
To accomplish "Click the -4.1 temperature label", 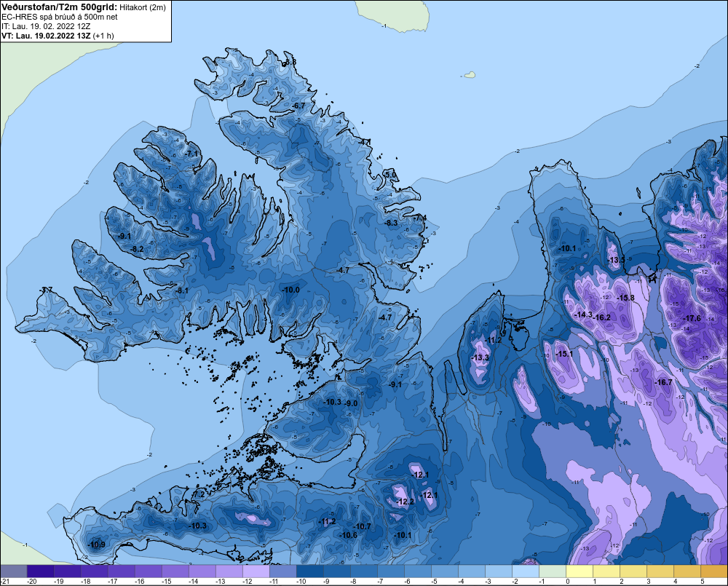I will [365, 142].
